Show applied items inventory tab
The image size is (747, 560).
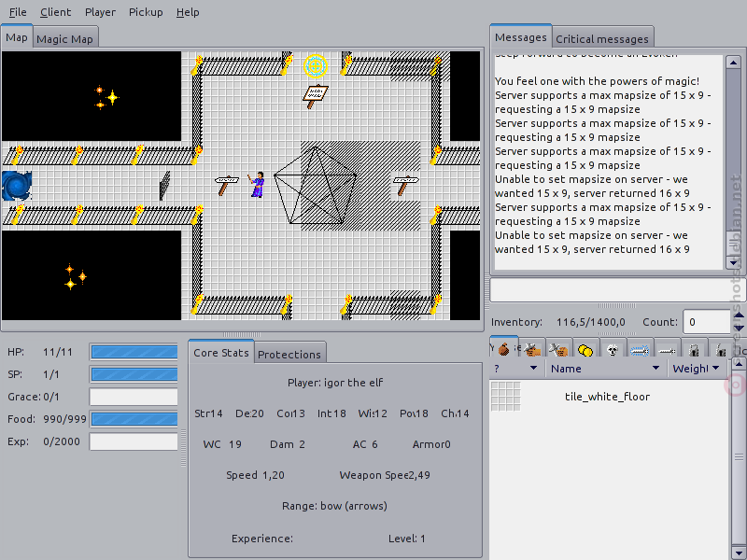(x=532, y=351)
